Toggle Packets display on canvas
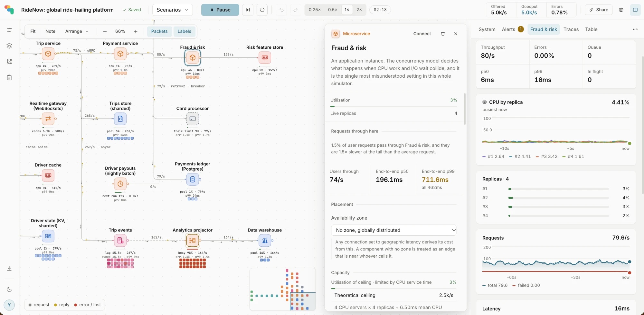 pyautogui.click(x=159, y=31)
